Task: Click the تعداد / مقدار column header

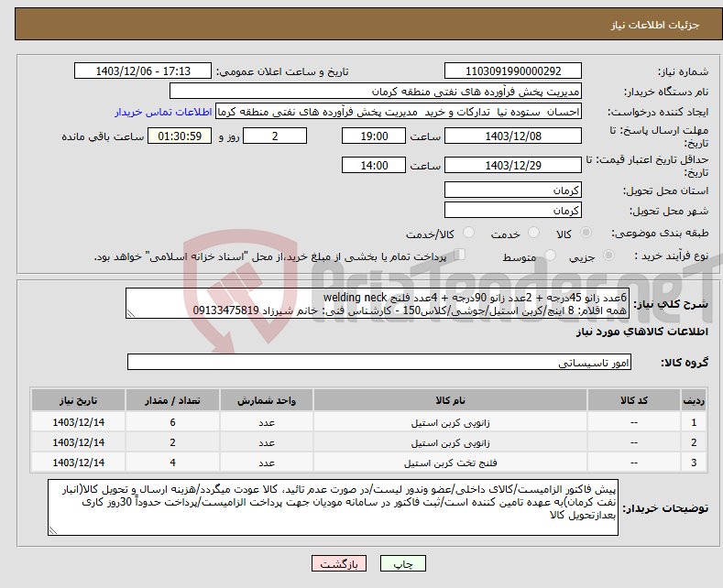Action: tap(172, 400)
